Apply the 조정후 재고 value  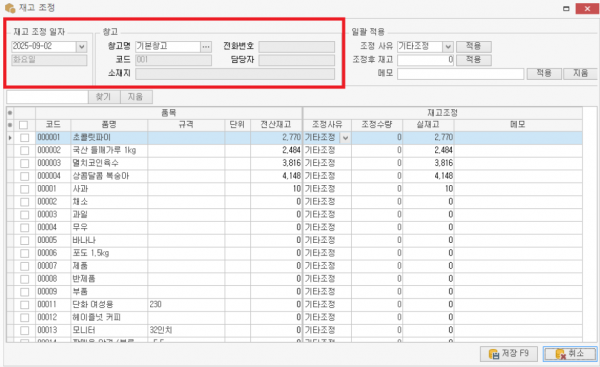coord(473,60)
